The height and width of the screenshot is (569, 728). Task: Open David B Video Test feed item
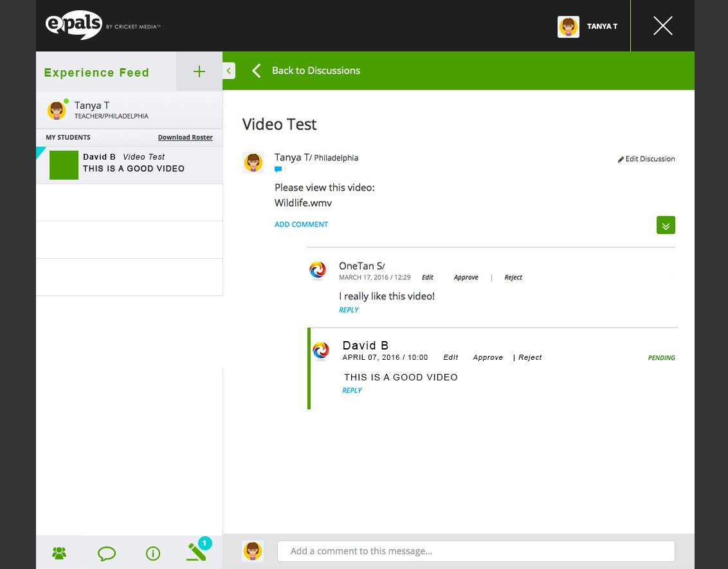click(x=129, y=165)
